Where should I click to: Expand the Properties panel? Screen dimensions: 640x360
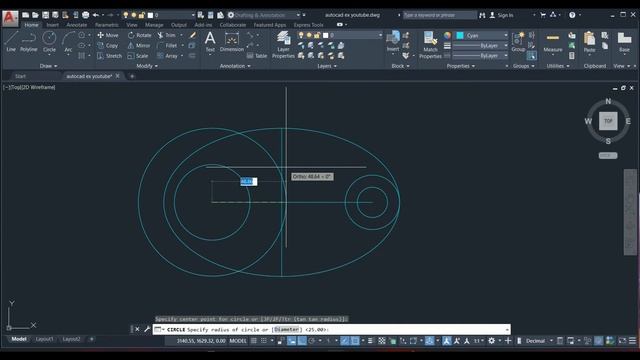point(461,66)
